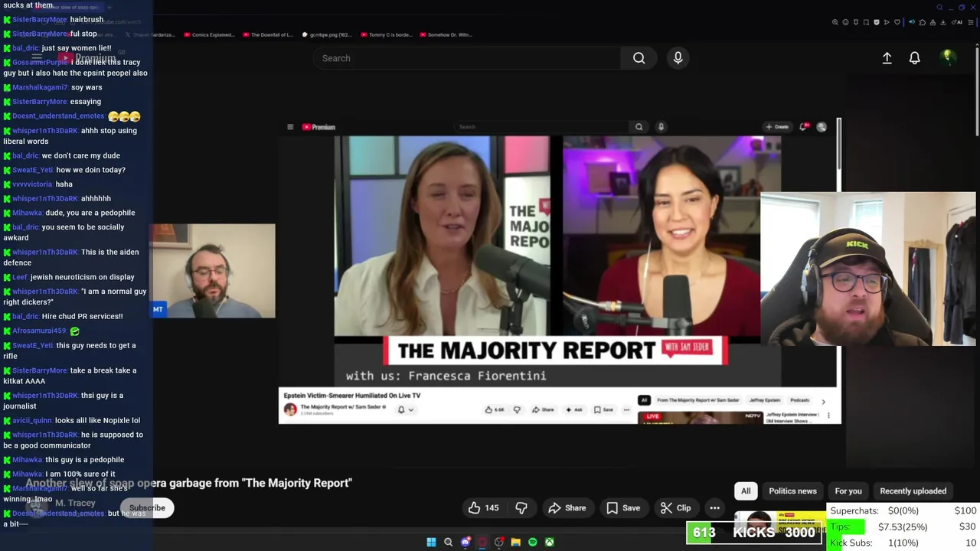Open embedded page account avatar

822,127
